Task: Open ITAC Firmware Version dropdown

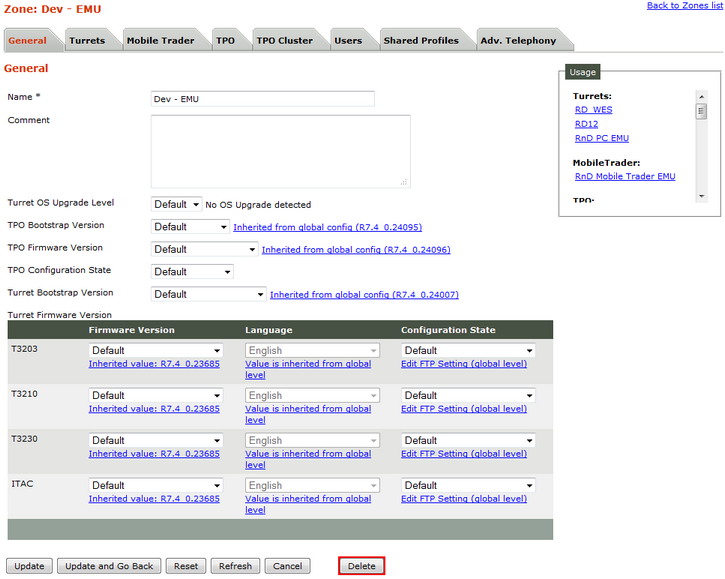Action: 156,485
